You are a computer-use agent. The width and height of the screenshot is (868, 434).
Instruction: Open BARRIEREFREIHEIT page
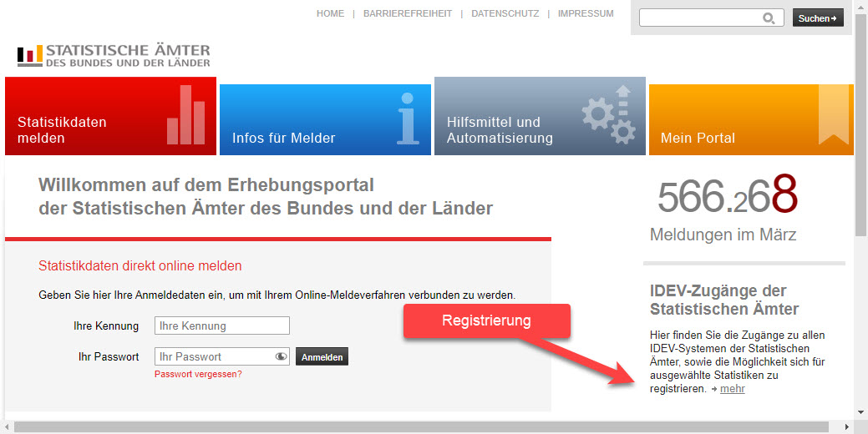pyautogui.click(x=408, y=14)
